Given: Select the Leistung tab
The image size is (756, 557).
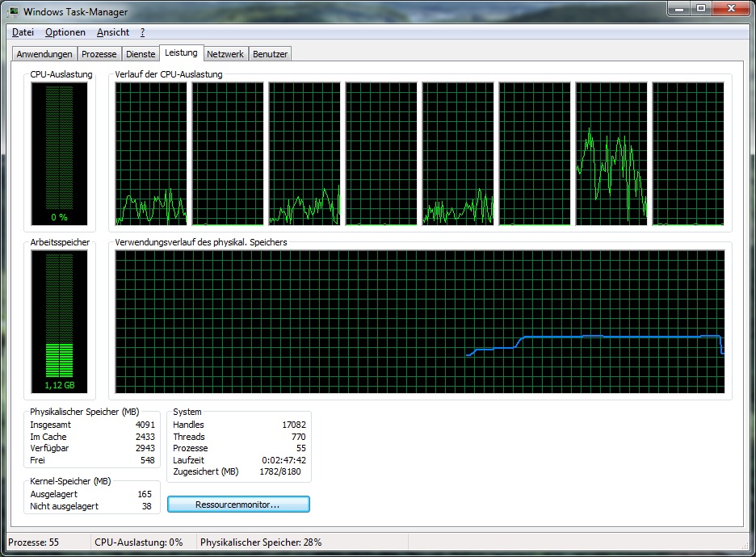Looking at the screenshot, I should 181,52.
